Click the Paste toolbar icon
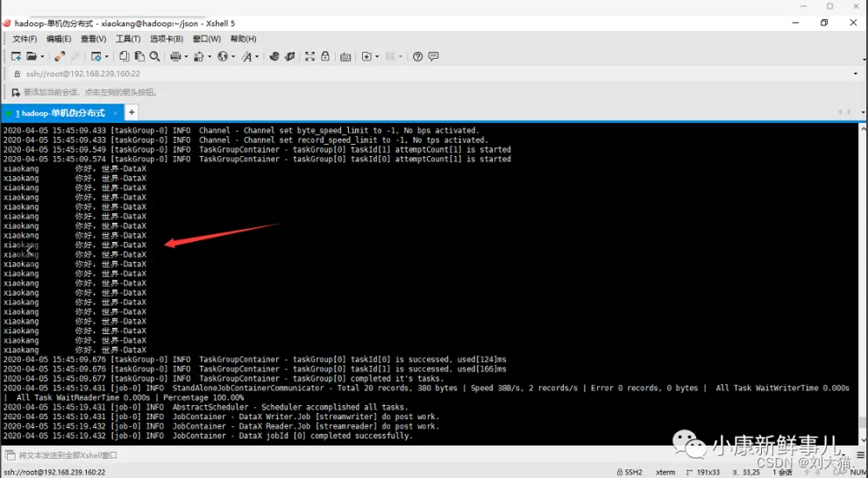 point(139,56)
